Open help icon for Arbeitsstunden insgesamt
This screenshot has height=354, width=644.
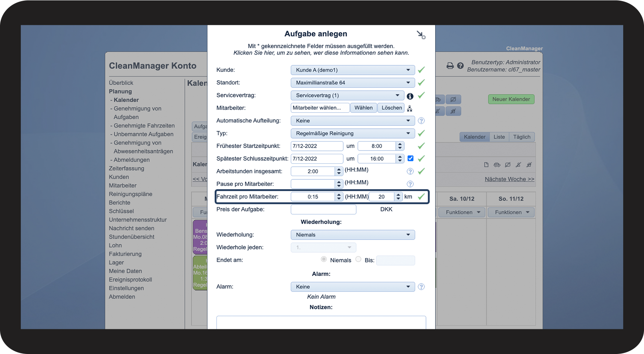[410, 171]
